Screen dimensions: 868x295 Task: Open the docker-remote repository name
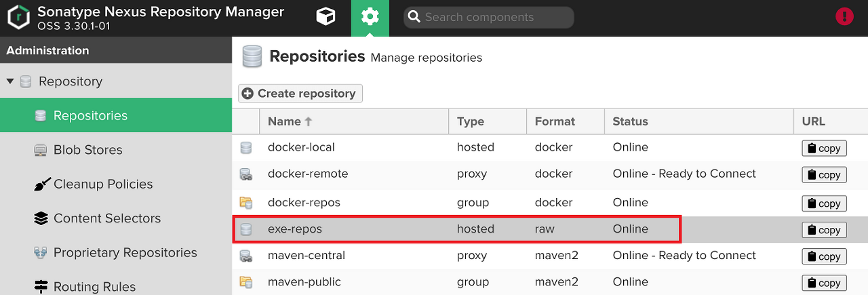pyautogui.click(x=308, y=174)
